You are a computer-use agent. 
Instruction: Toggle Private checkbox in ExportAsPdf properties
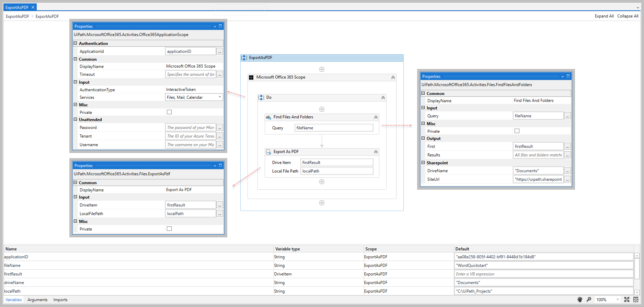click(x=169, y=229)
